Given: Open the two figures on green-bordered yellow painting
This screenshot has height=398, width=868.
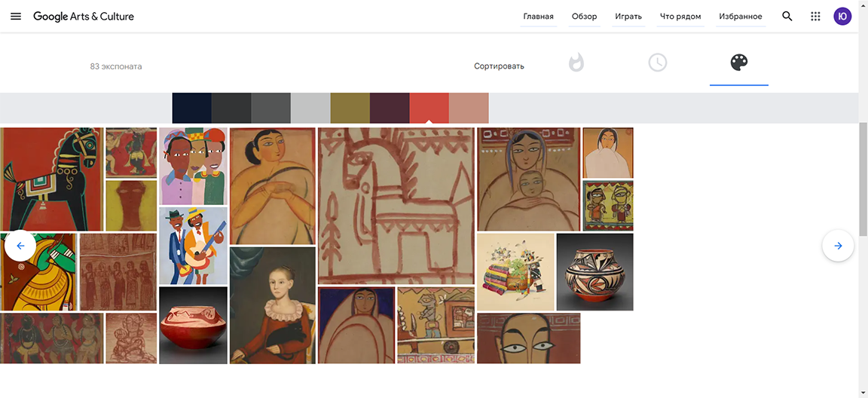Looking at the screenshot, I should [608, 205].
